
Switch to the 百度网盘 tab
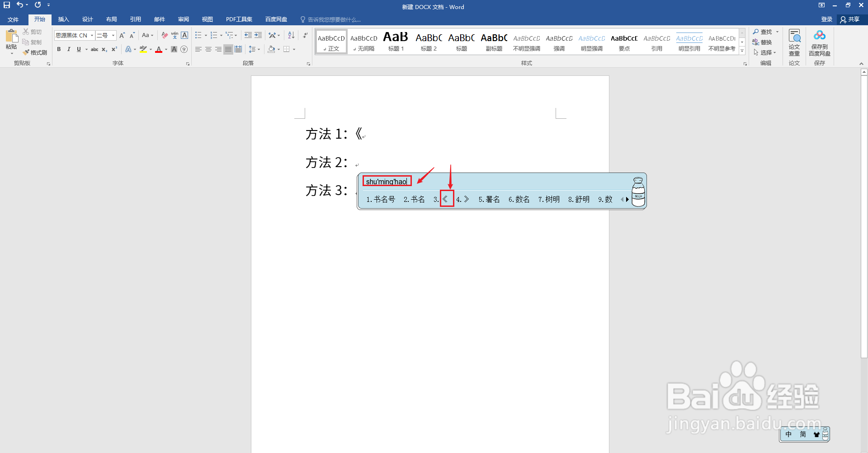tap(276, 19)
